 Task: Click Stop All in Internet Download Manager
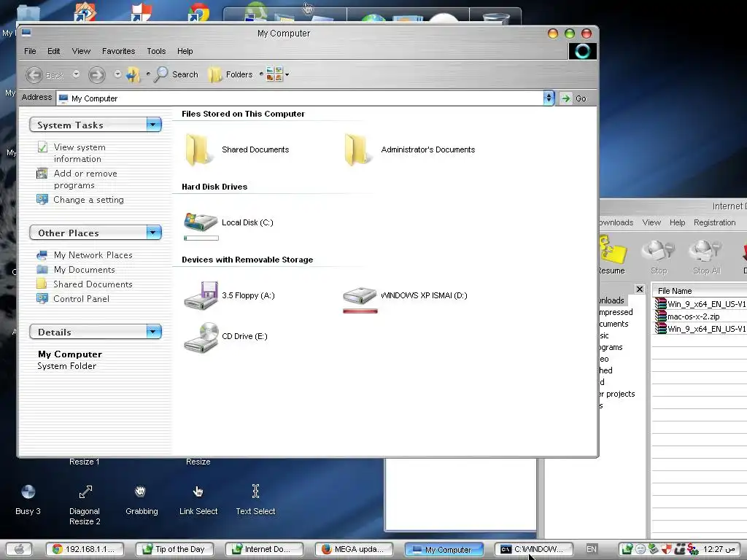click(x=706, y=257)
